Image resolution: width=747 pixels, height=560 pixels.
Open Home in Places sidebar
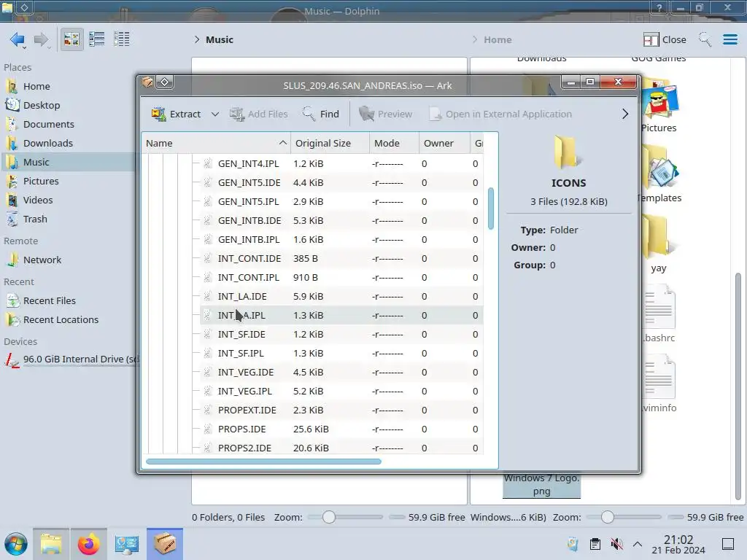[x=69, y=86]
